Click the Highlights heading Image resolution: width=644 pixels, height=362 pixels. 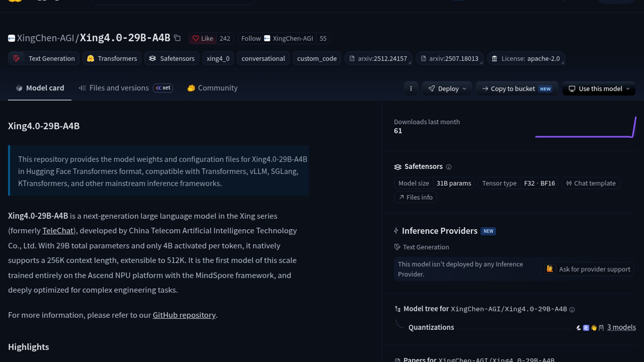click(x=29, y=347)
